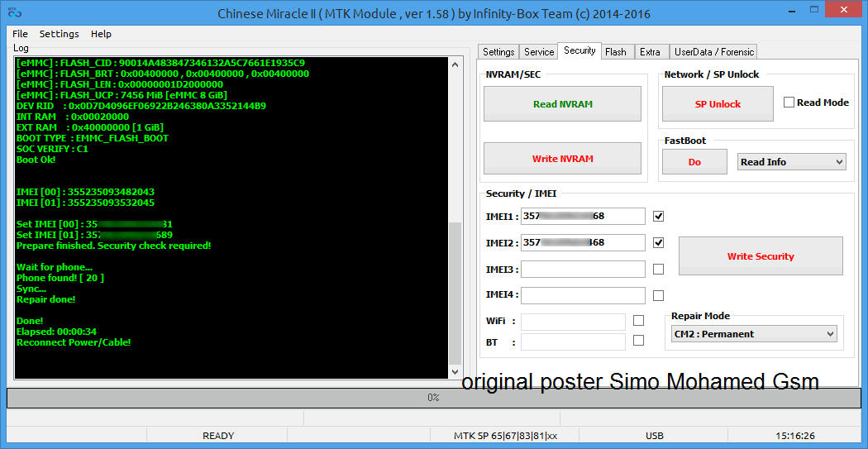868x449 pixels.
Task: Switch to the Settings tab
Action: coord(498,51)
